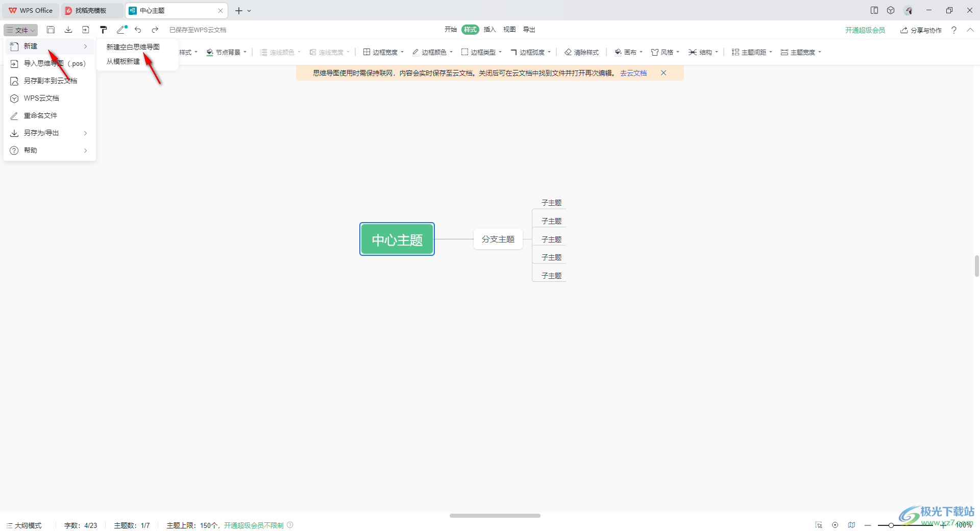Close the 中心主题 document tab

220,11
